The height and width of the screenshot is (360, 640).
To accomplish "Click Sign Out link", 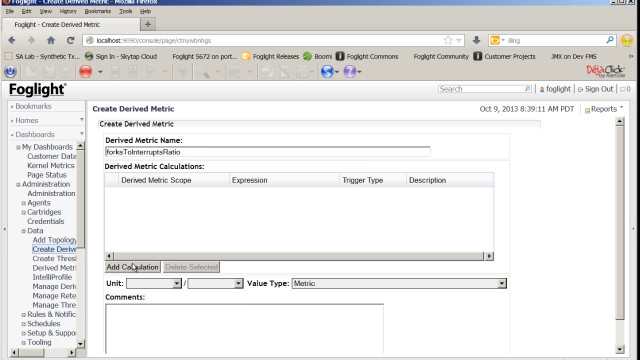I will pos(596,89).
